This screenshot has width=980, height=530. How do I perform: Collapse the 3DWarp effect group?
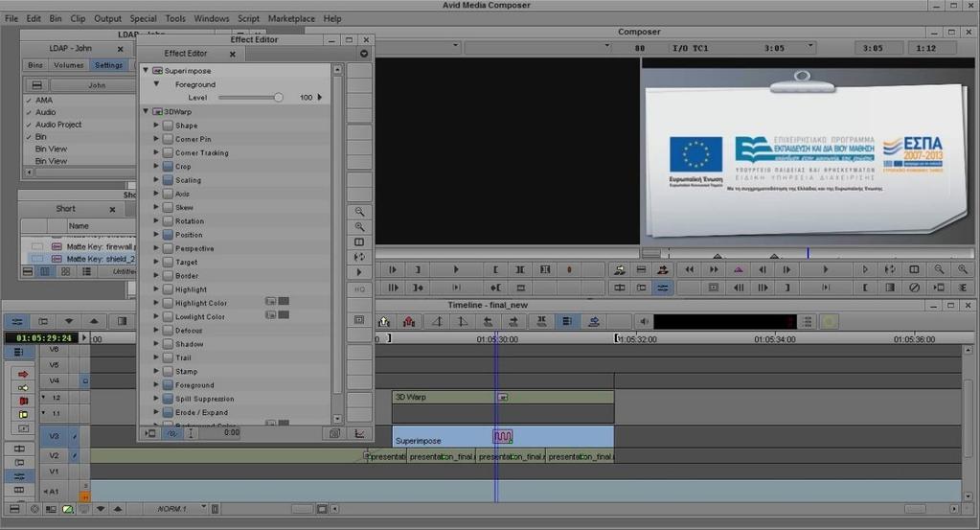(x=146, y=111)
